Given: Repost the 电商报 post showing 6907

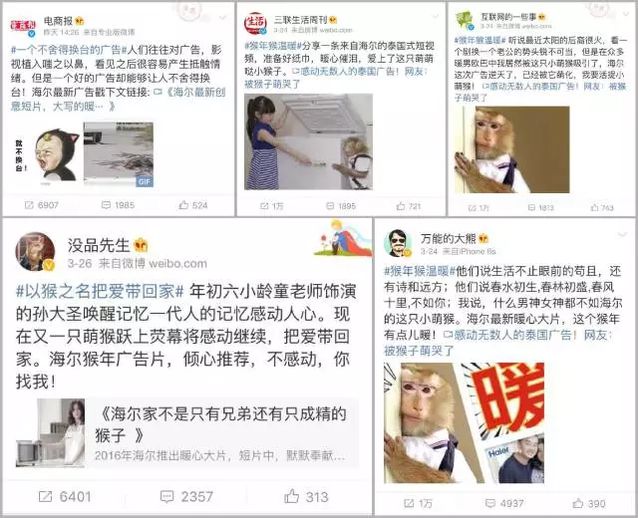Looking at the screenshot, I should [42, 205].
